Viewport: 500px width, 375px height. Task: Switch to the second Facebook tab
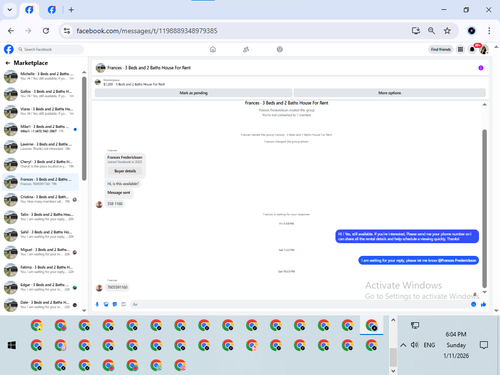click(x=52, y=10)
